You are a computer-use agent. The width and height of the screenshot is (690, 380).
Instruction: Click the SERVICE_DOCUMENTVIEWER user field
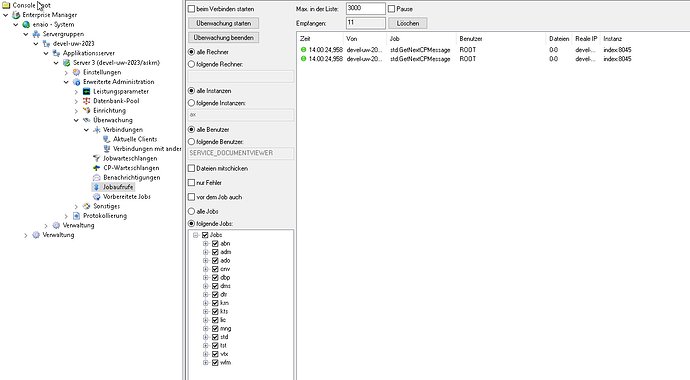241,153
